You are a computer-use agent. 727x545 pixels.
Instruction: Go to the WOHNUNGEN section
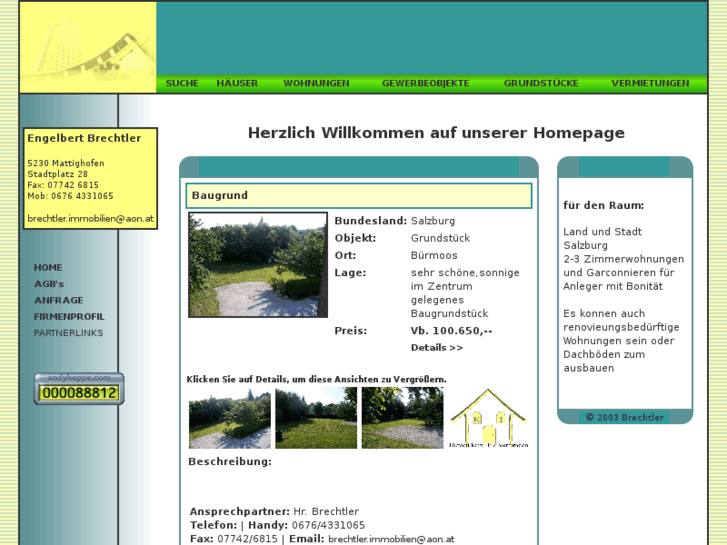pos(316,83)
